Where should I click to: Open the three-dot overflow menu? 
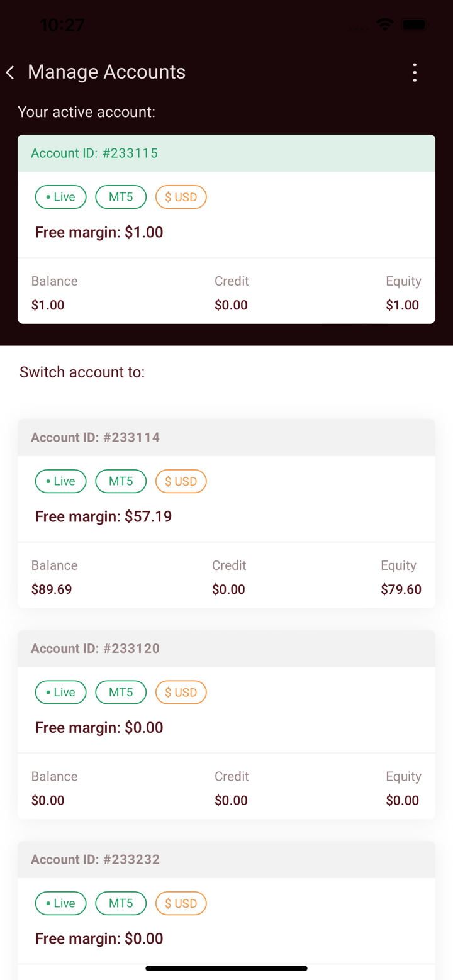[414, 72]
